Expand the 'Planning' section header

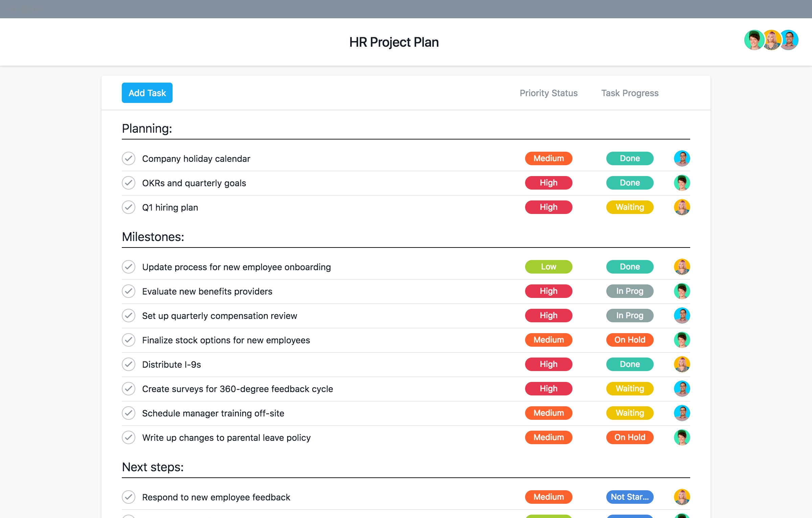point(146,127)
